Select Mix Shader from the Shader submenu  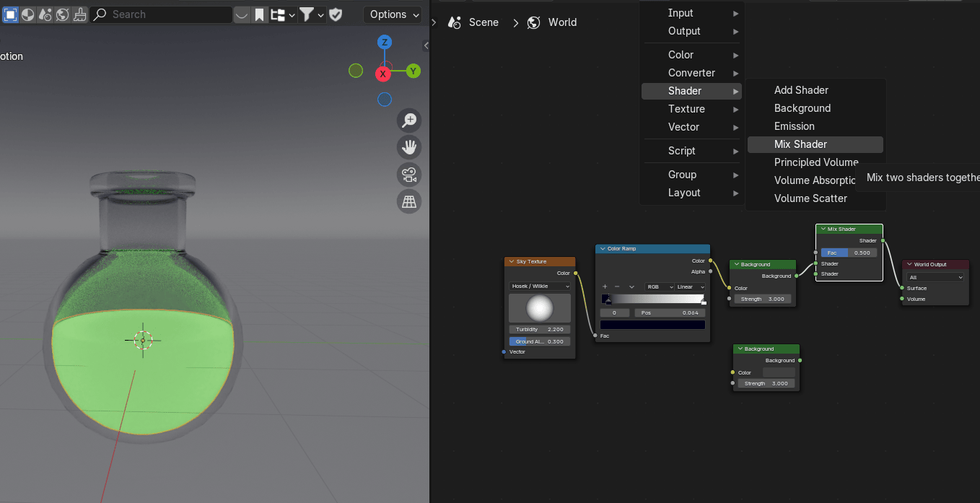[x=800, y=144]
